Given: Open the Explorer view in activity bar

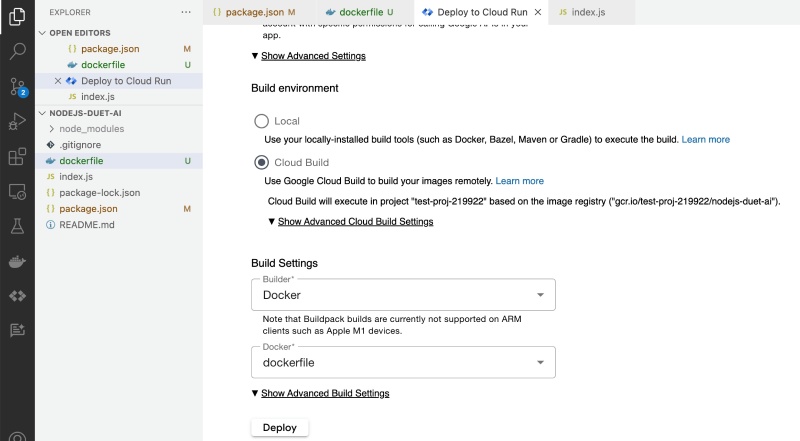Looking at the screenshot, I should [x=17, y=16].
